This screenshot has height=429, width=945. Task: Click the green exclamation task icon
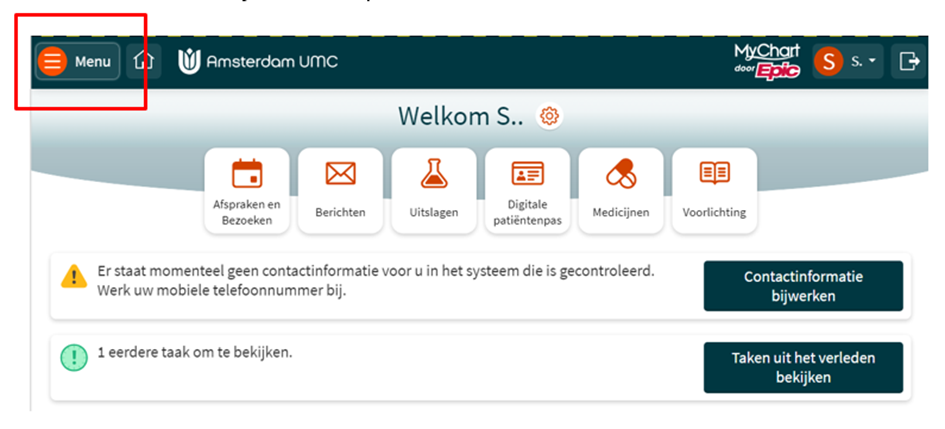pos(74,357)
